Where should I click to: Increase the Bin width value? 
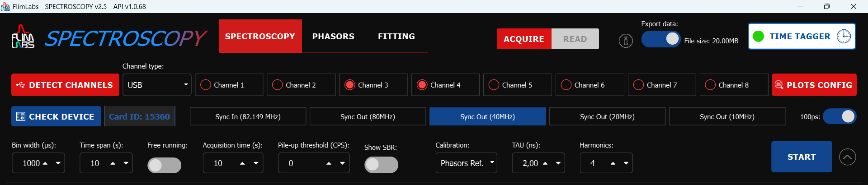click(45, 163)
